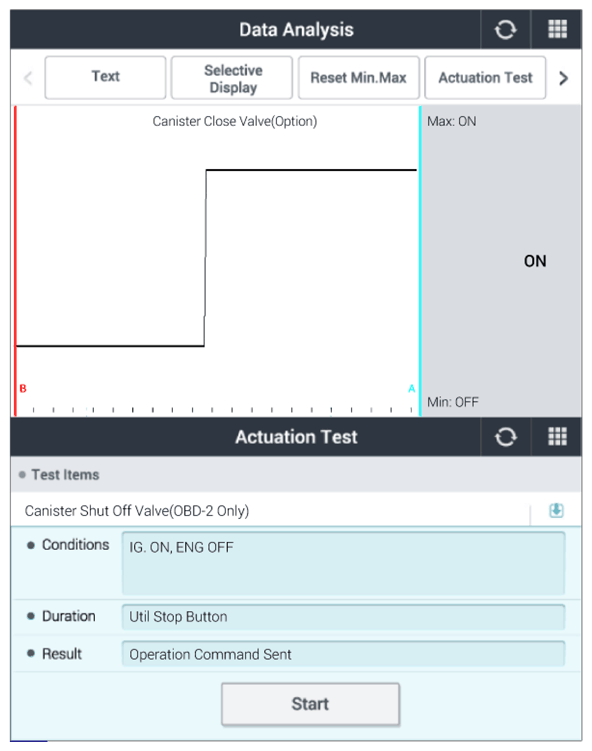Open Actuation Test from toolbar
592x751 pixels.
click(x=485, y=78)
